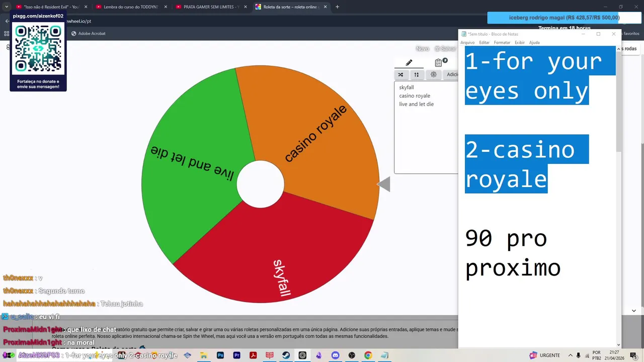The width and height of the screenshot is (644, 362).
Task: Open the browser apps grid icon
Action: point(7,34)
